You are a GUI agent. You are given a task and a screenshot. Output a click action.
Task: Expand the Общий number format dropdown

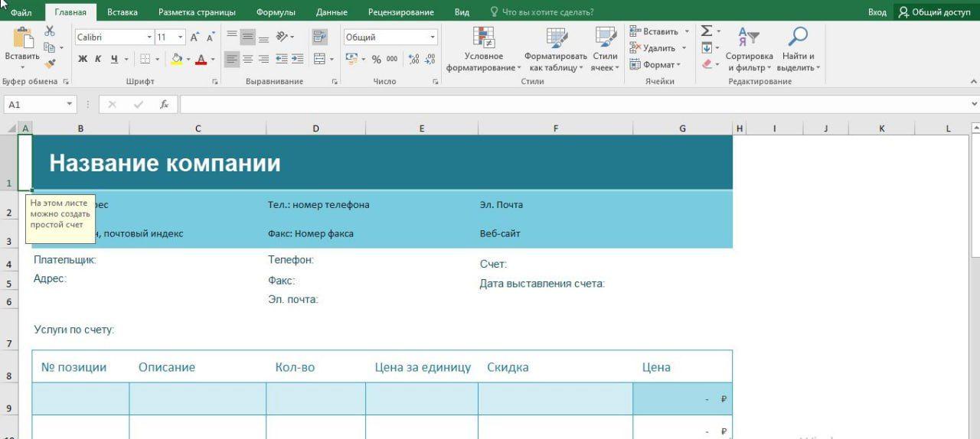pos(433,37)
